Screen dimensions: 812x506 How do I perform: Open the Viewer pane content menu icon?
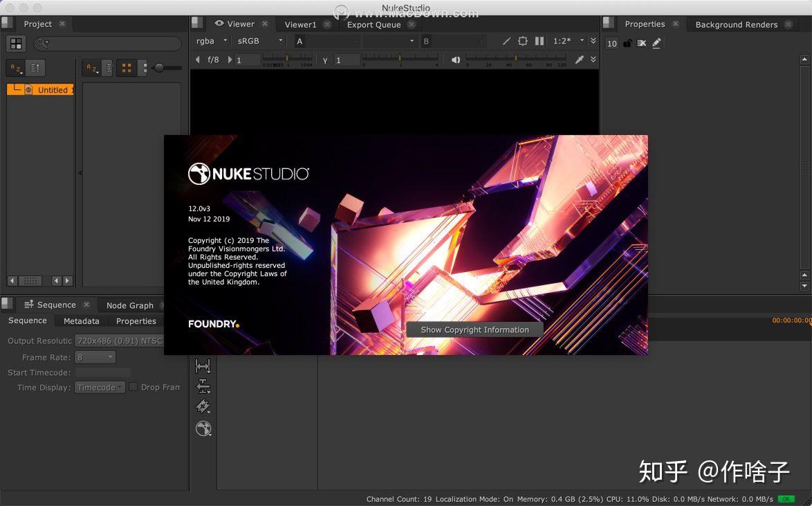197,23
